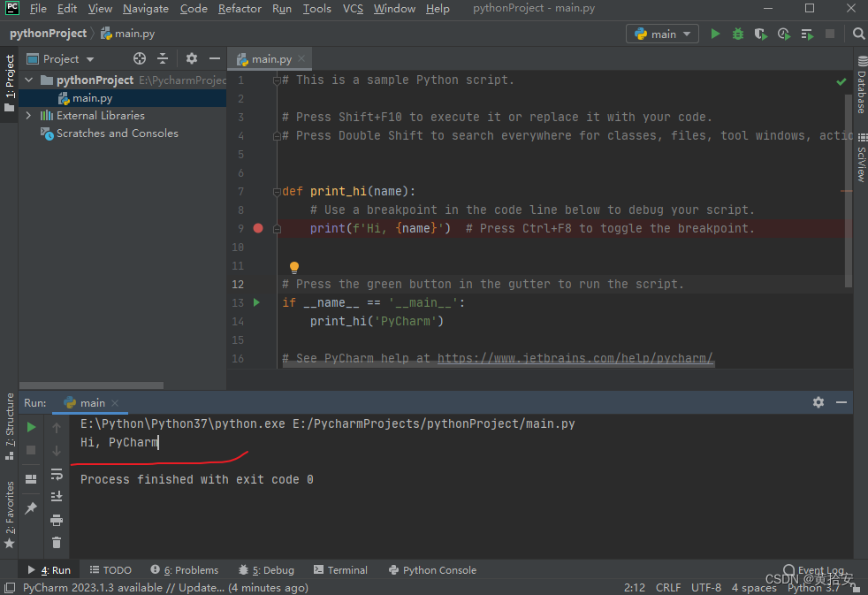Image resolution: width=868 pixels, height=595 pixels.
Task: Run the main configuration with green play icon
Action: [x=715, y=34]
